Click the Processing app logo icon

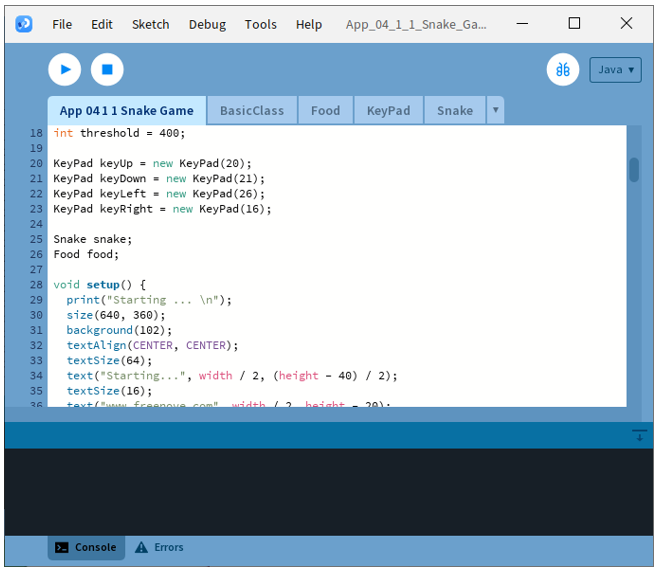click(x=24, y=24)
